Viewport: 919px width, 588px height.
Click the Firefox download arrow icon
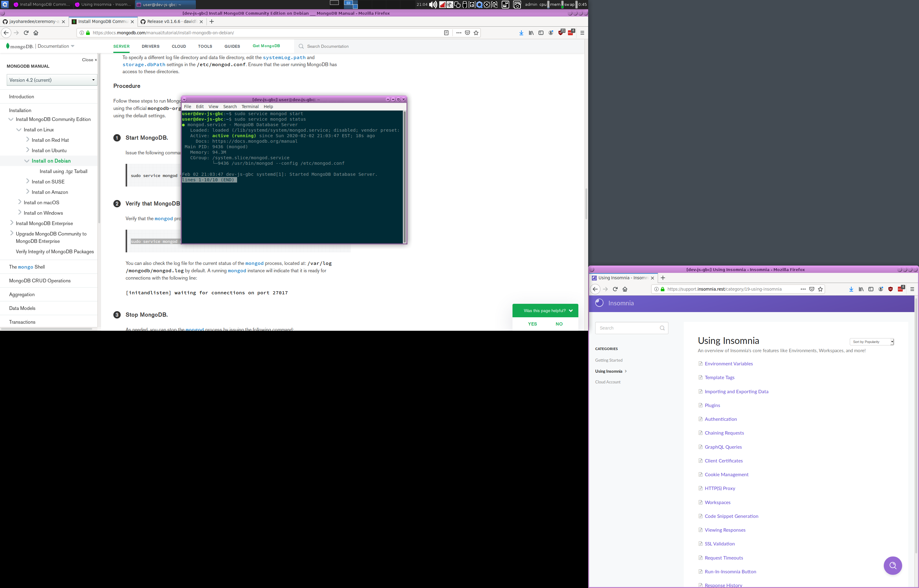(521, 33)
